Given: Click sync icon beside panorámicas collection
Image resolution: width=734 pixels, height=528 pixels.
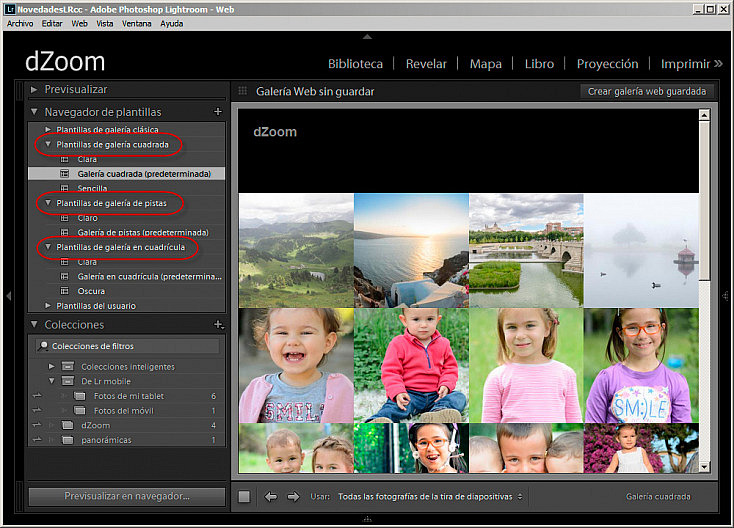Looking at the screenshot, I should [37, 440].
